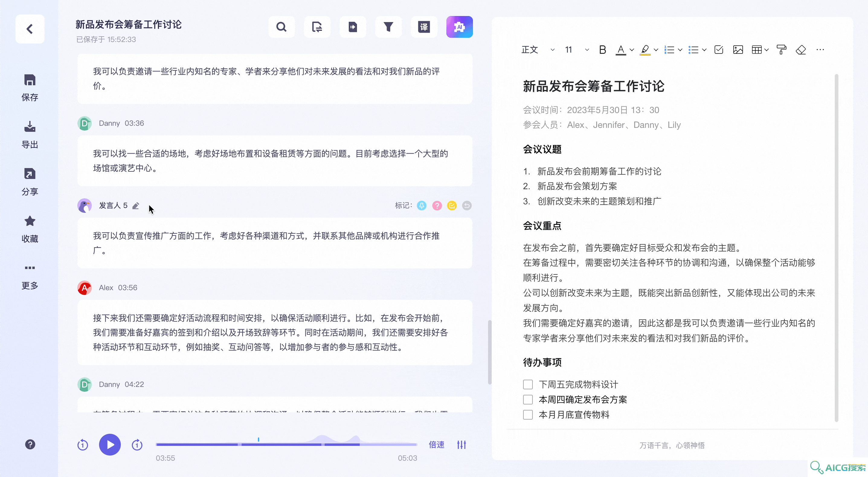The width and height of the screenshot is (868, 477).
Task: Clear formatting with the eraser icon
Action: (x=801, y=50)
